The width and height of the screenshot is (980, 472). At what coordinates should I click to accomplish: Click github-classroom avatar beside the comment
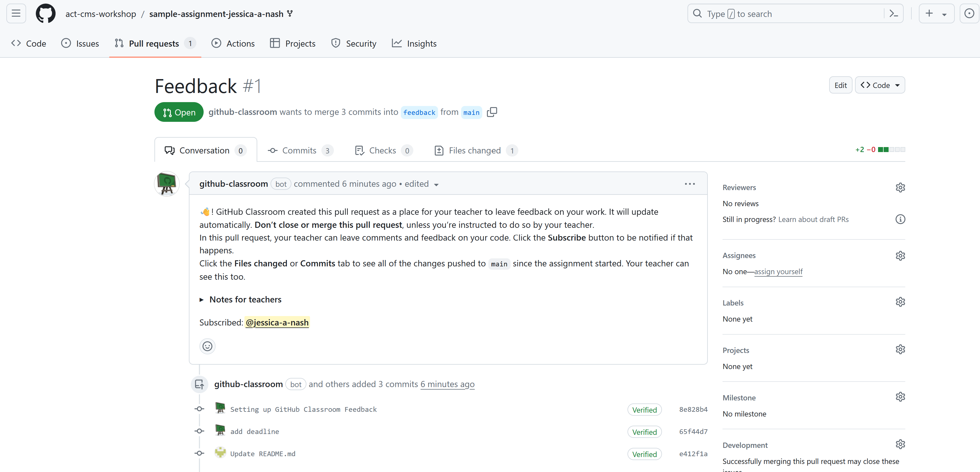tap(167, 184)
